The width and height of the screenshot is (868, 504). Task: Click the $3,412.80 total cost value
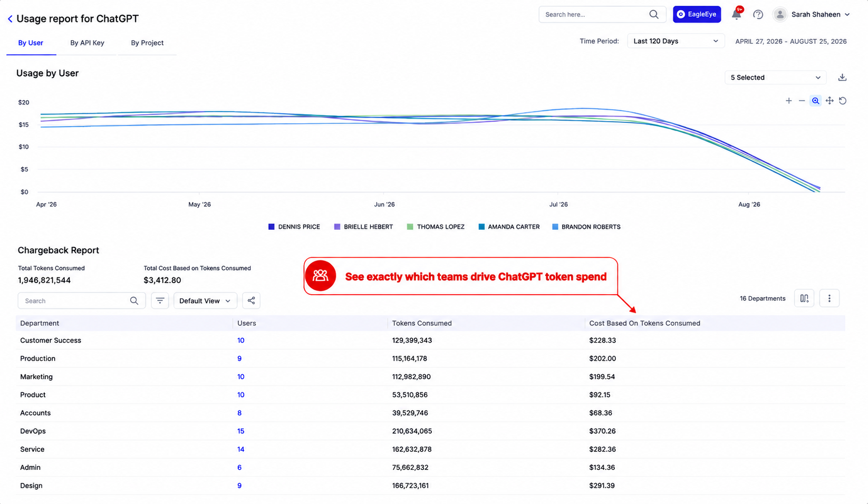pos(162,280)
